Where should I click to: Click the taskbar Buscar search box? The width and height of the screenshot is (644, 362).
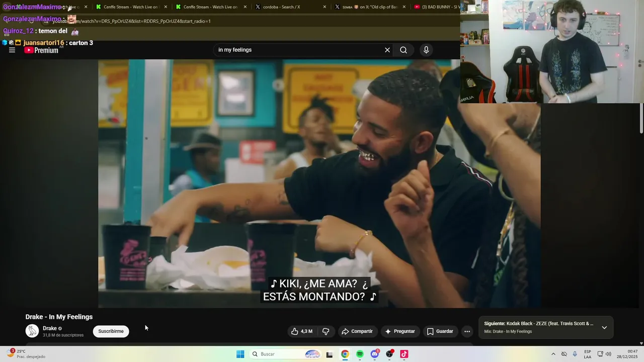click(x=286, y=354)
